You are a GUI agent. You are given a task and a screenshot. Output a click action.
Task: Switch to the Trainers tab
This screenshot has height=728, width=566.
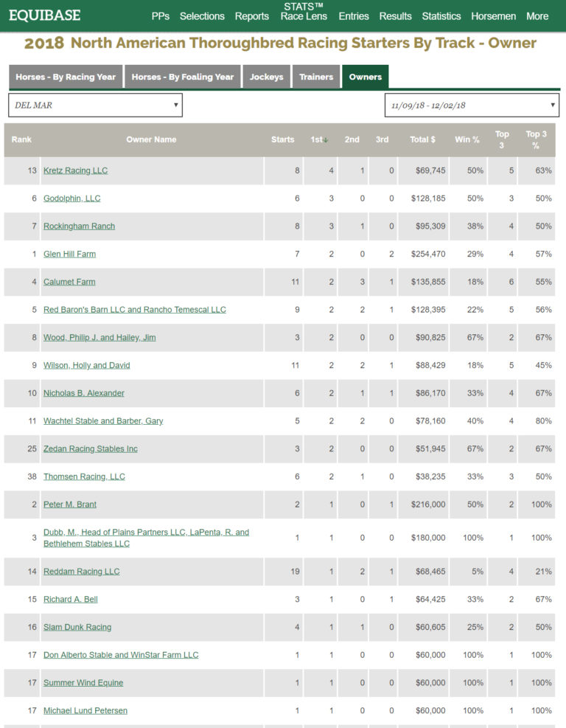coord(316,77)
